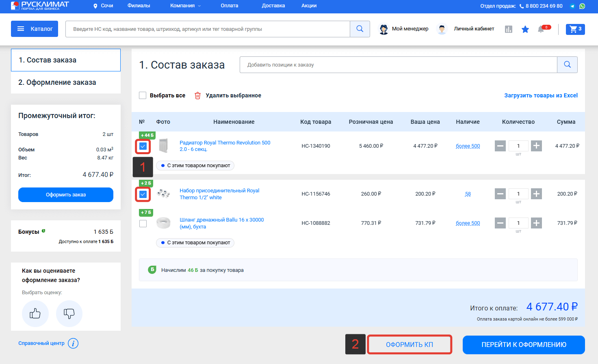Open the Каталог menu button

click(x=35, y=29)
